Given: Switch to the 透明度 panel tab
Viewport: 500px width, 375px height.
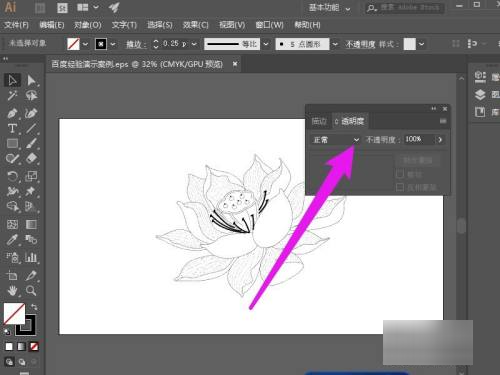Looking at the screenshot, I should 350,121.
